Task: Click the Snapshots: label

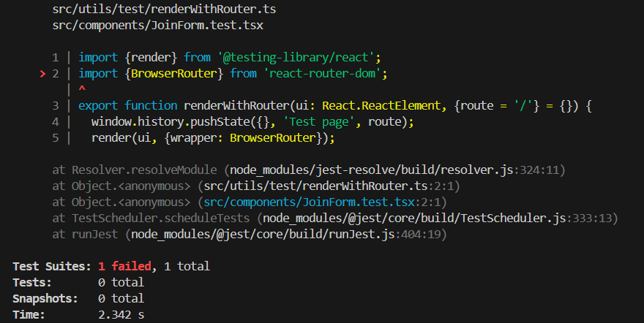Action: tap(45, 298)
